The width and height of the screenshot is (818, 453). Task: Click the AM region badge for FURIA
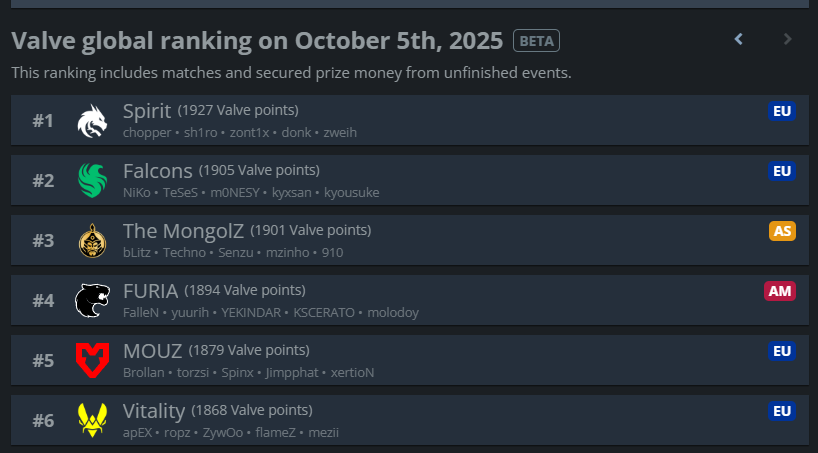pyautogui.click(x=779, y=291)
